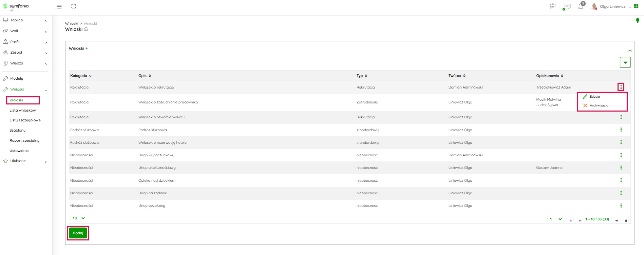Click the green plus next to Wnioski
The width and height of the screenshot is (644, 255).
[87, 48]
